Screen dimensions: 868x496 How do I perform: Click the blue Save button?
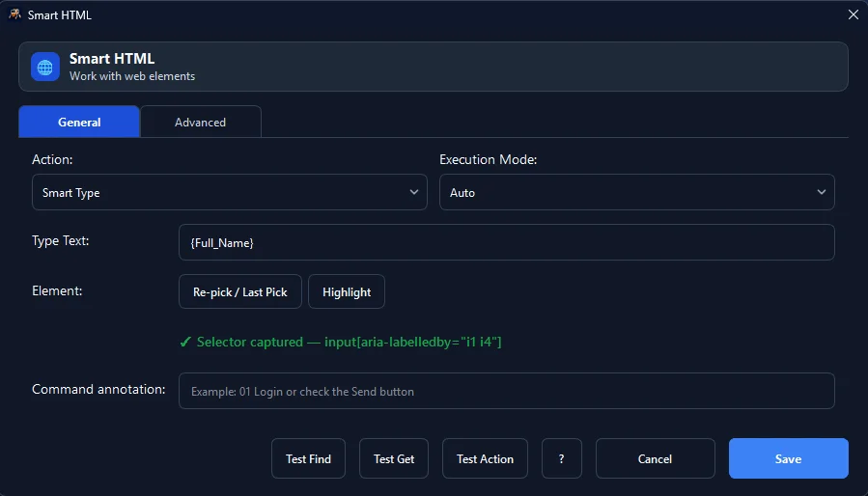coord(788,458)
